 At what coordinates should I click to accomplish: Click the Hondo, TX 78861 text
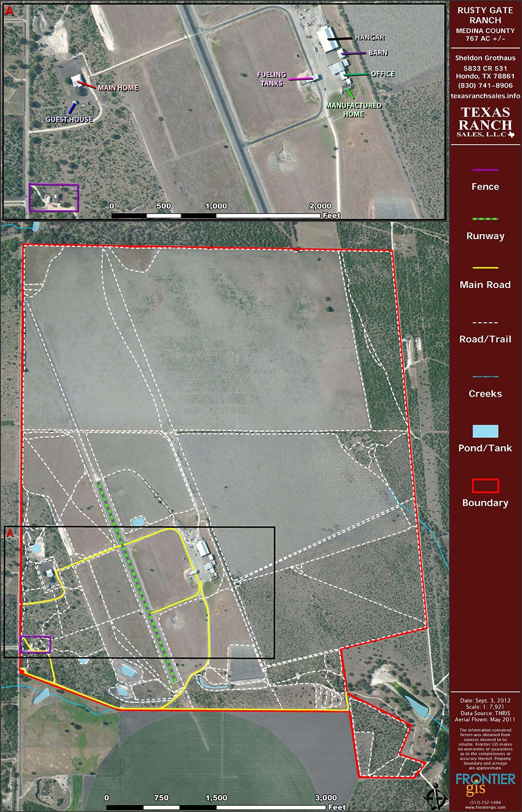pos(485,76)
